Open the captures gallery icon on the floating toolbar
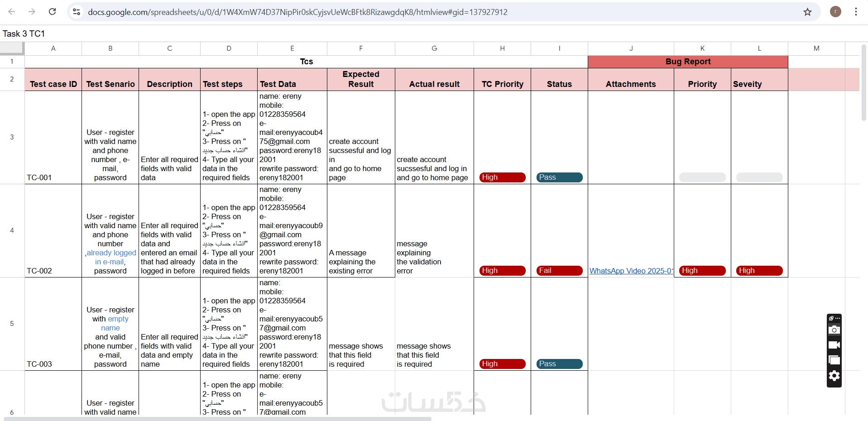Viewport: 868px width, 421px height. click(834, 360)
